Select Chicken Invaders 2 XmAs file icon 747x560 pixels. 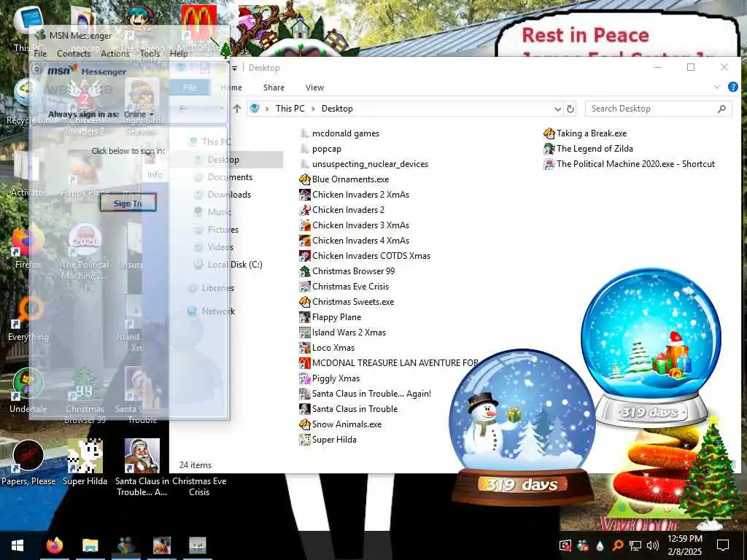[x=304, y=195]
